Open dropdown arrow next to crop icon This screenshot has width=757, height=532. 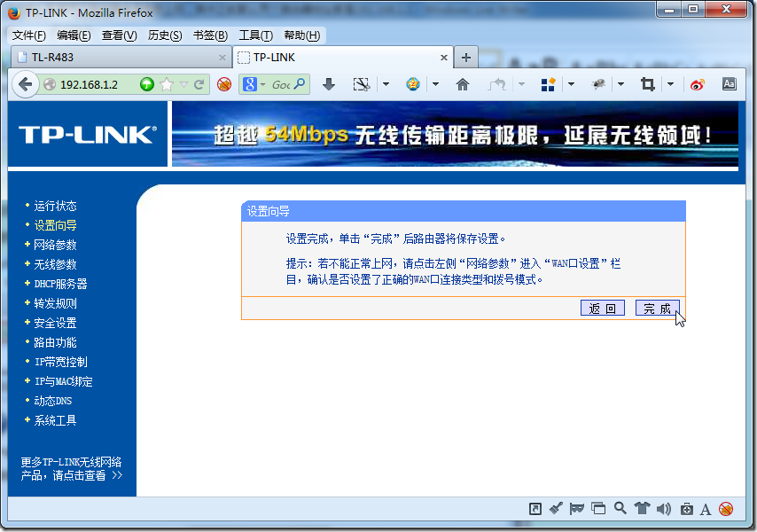tap(671, 84)
